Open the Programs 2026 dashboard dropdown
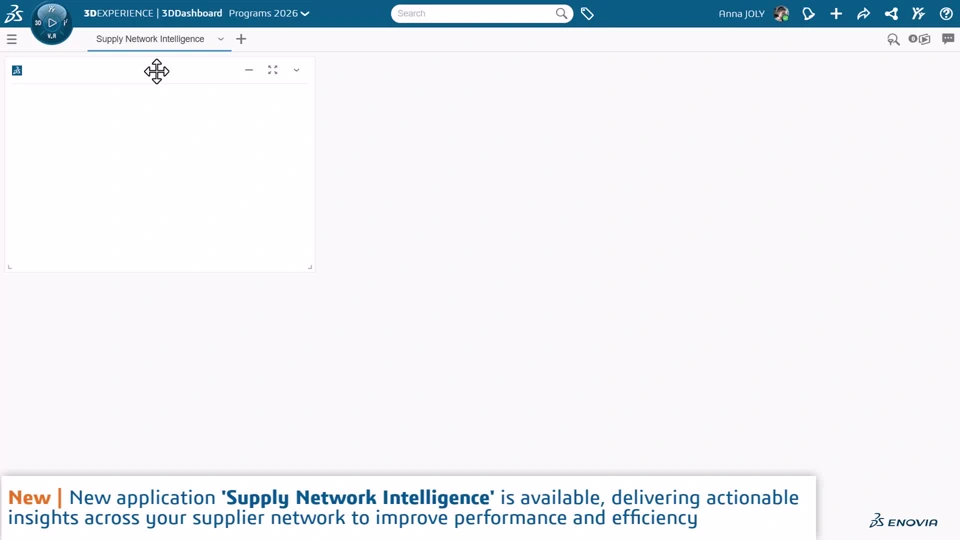The image size is (960, 540). pos(269,13)
